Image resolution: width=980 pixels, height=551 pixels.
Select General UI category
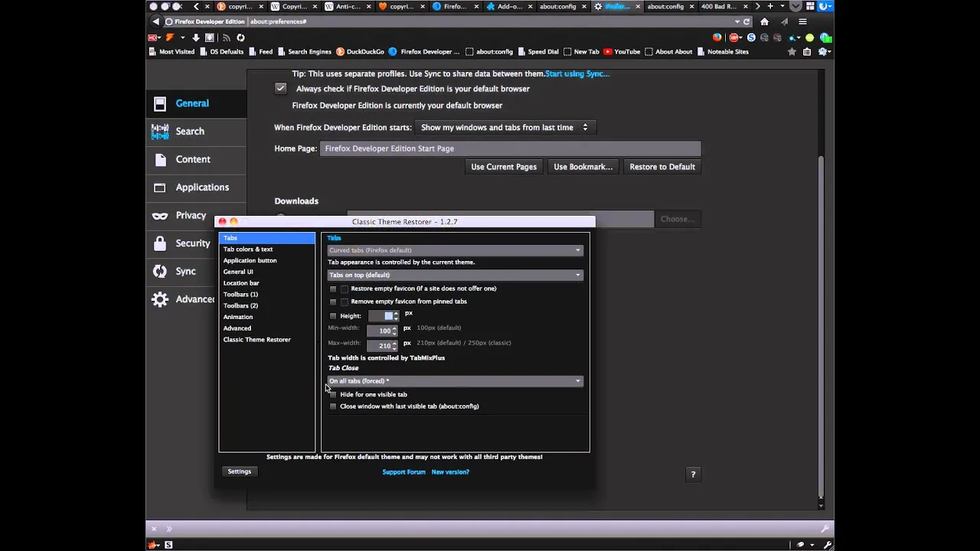266,272
